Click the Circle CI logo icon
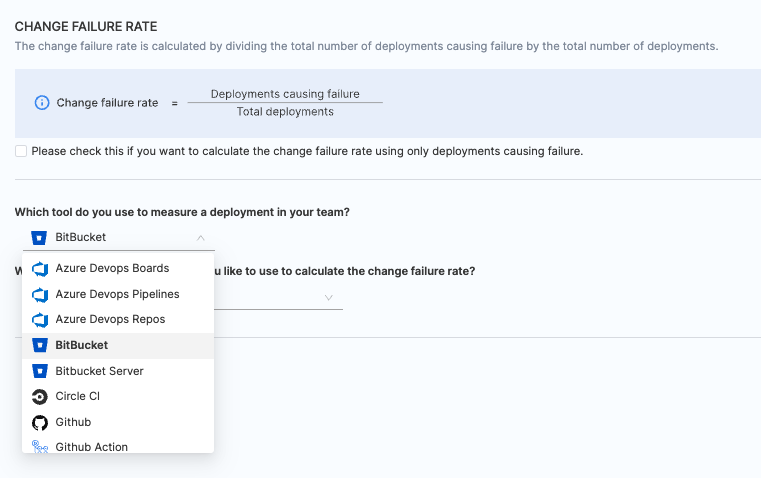This screenshot has height=478, width=761. pos(40,396)
